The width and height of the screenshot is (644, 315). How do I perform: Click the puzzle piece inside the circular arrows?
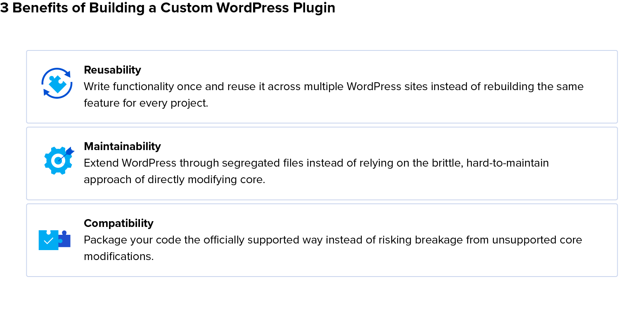point(57,84)
